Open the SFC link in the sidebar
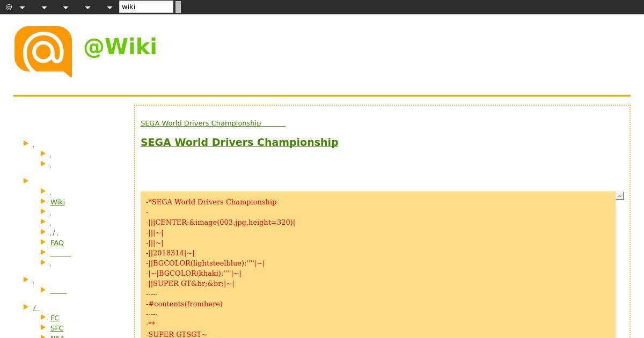The image size is (644, 338). pos(57,328)
